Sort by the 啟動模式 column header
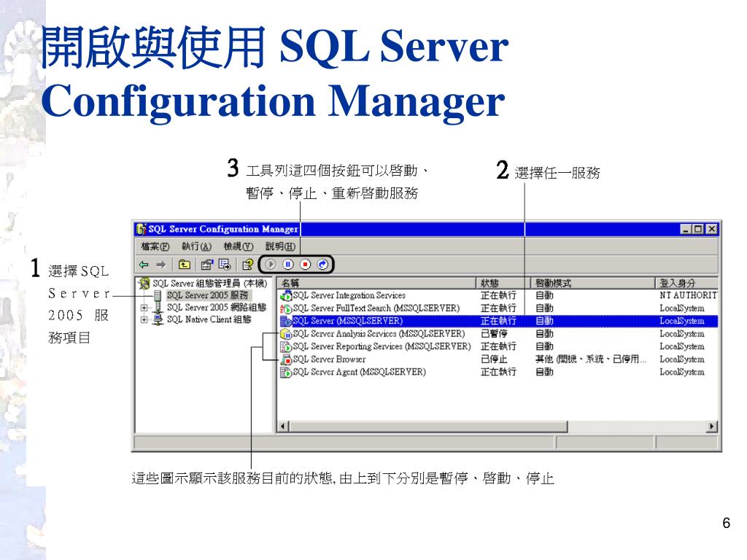This screenshot has width=747, height=560. tap(592, 283)
